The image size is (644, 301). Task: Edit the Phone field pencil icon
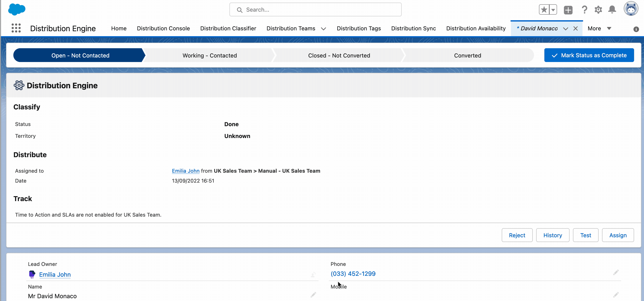(x=616, y=272)
